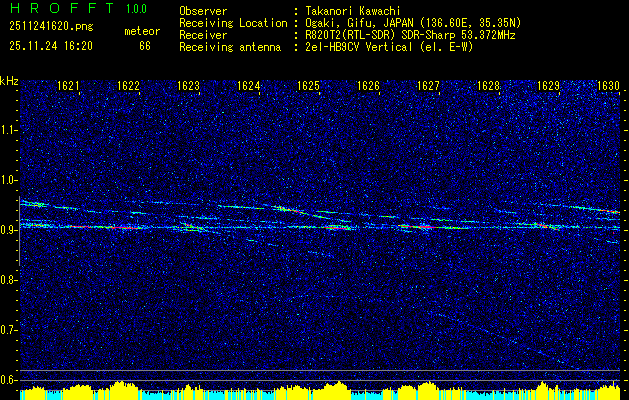Click time marker 1630
This screenshot has width=629, height=400.
[609, 85]
